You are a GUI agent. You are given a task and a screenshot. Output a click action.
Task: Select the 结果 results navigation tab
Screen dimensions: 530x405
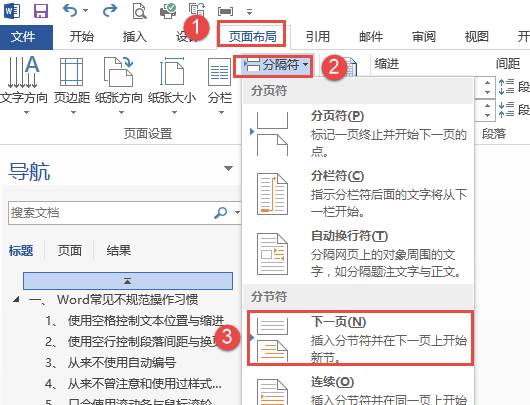[119, 251]
